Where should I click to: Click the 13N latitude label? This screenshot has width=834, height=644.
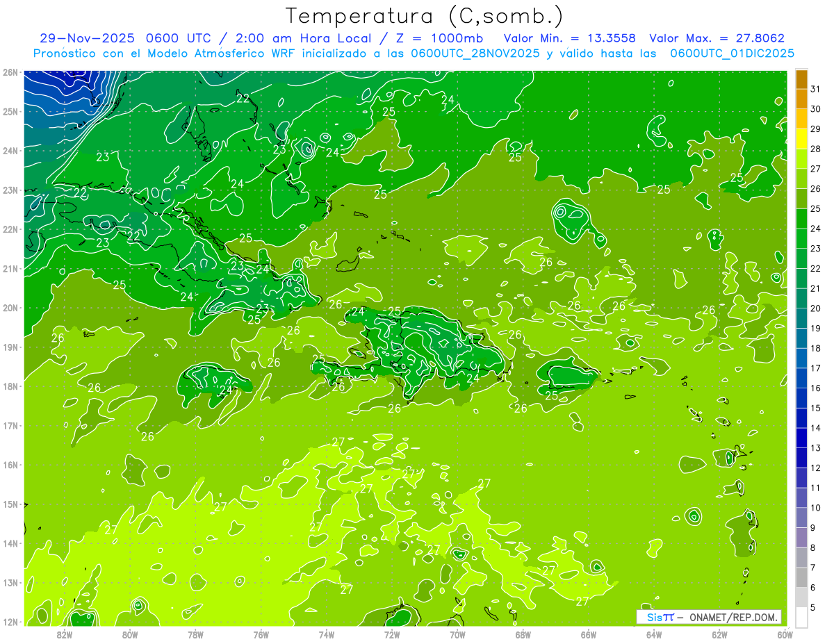(x=10, y=582)
